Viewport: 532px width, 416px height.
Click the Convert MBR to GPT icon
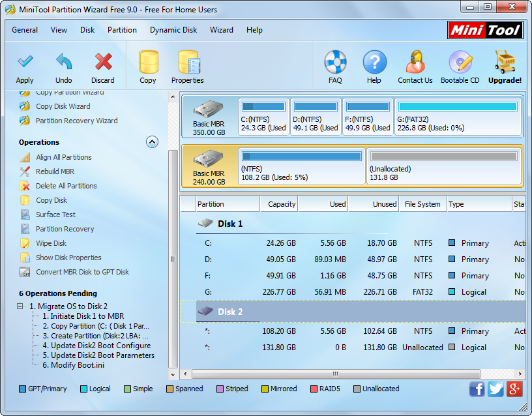coord(25,272)
